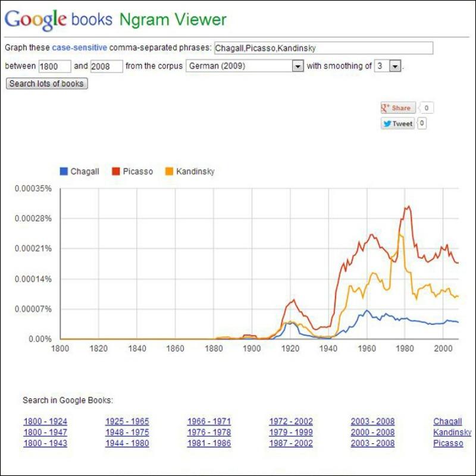
Task: Click the Search lots of books button
Action: (x=47, y=83)
